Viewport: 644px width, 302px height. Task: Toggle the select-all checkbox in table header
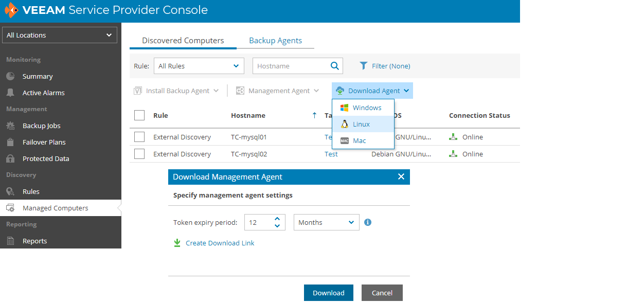tap(139, 115)
